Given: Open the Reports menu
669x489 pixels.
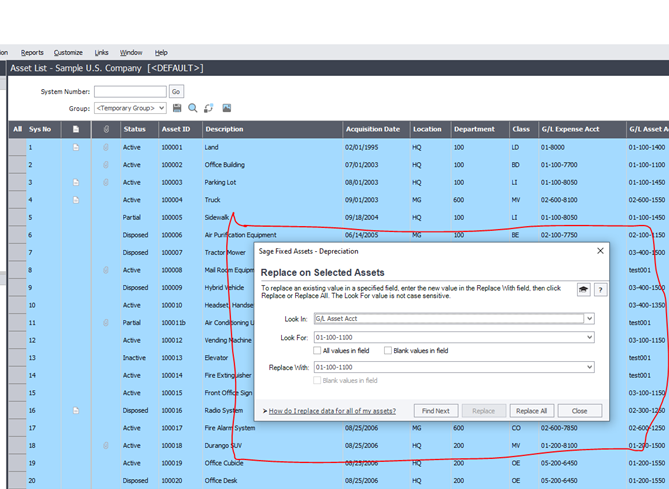Looking at the screenshot, I should (32, 52).
